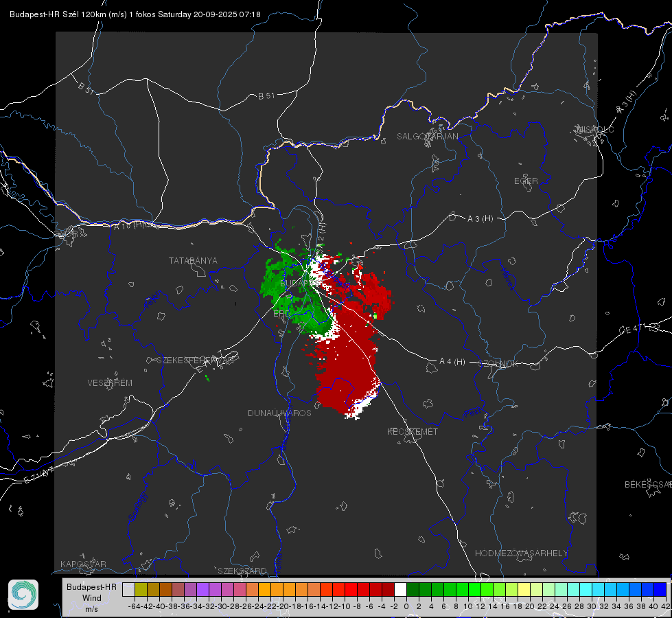This screenshot has height=618, width=672.
Task: Click the KAPOSVAR city label
Action: click(x=83, y=564)
